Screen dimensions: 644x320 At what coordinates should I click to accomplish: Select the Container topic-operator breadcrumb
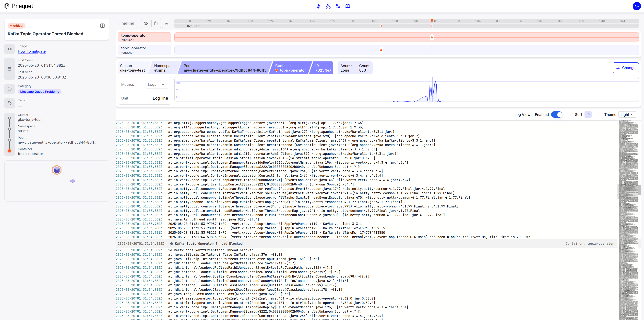coord(291,68)
